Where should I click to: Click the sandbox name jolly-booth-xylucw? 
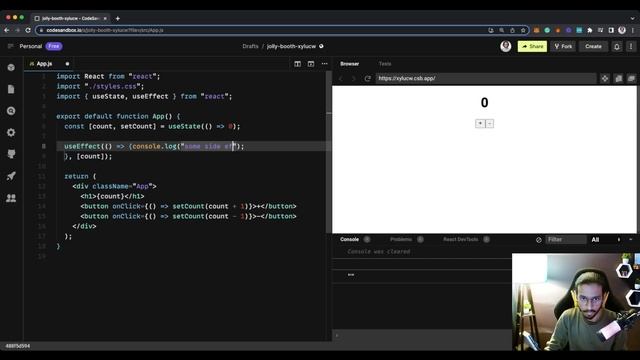click(x=291, y=46)
